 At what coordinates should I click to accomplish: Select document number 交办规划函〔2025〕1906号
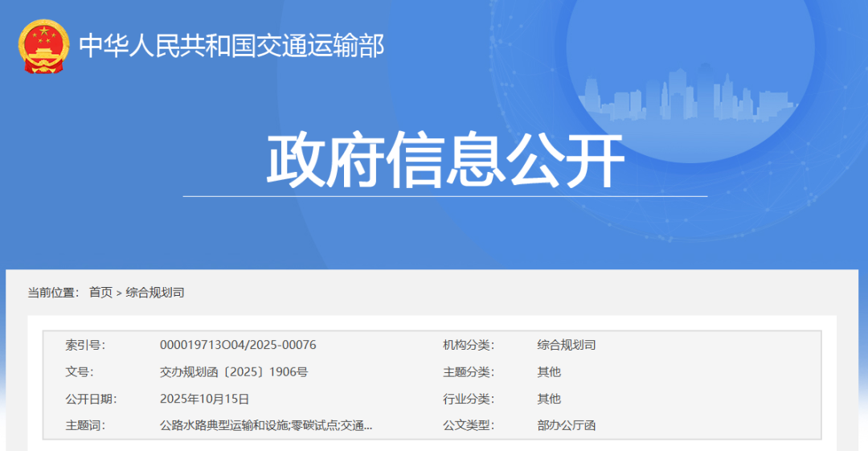point(234,371)
